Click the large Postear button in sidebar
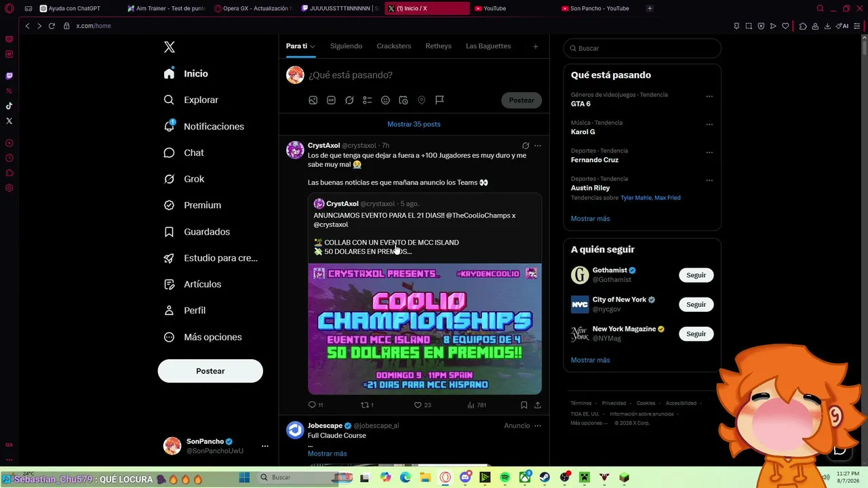 [210, 371]
